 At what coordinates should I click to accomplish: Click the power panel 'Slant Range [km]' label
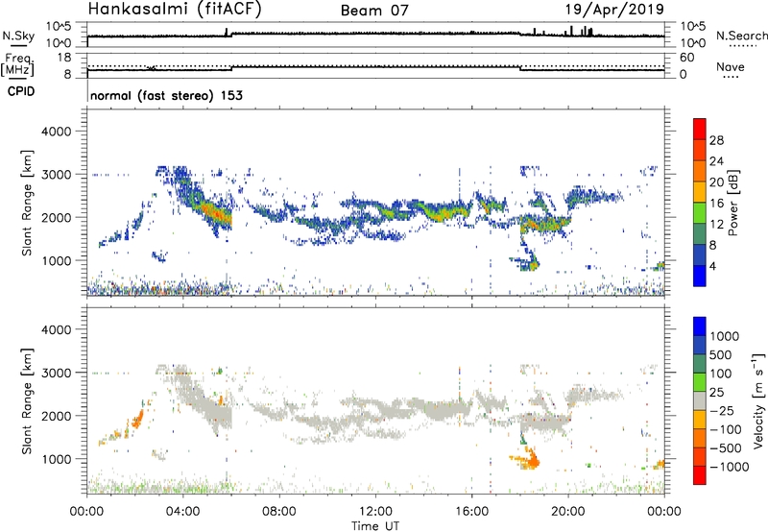27,203
